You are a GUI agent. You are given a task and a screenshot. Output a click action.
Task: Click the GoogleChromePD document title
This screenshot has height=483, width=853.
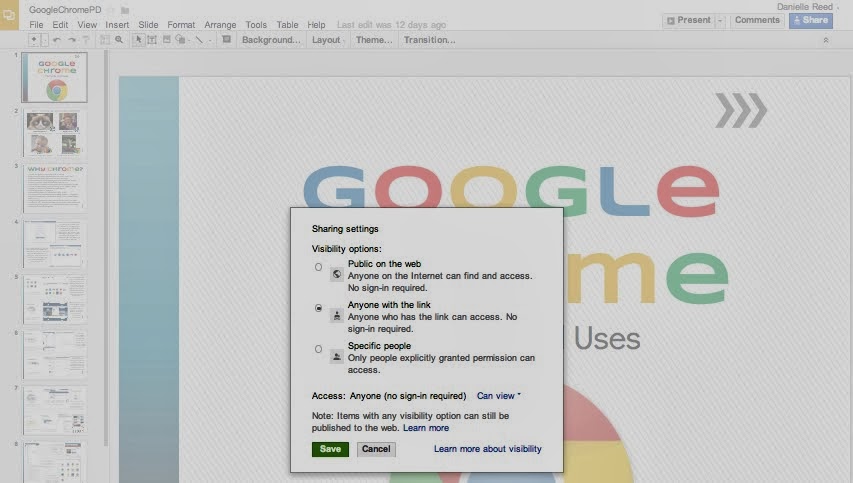(x=65, y=10)
